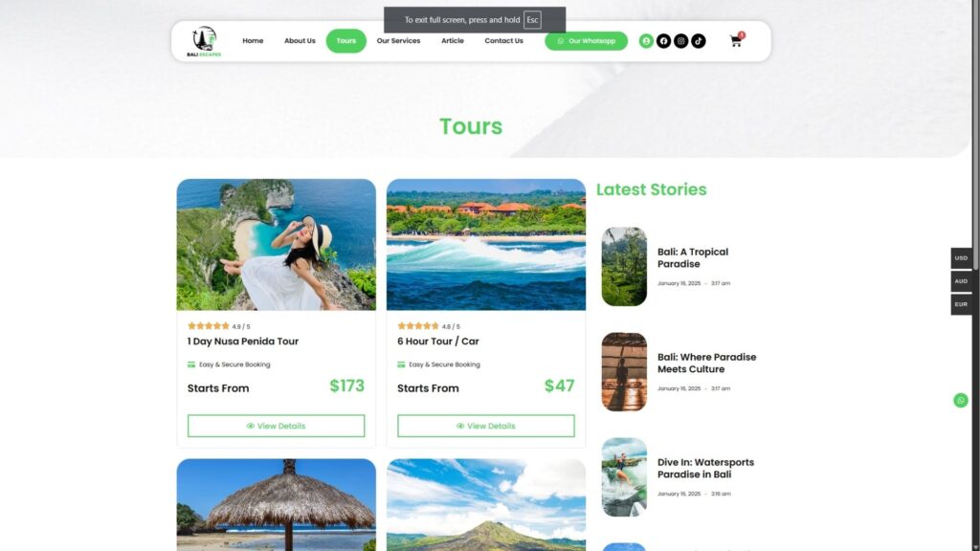
Task: Switch currency to AUD
Action: [x=961, y=281]
